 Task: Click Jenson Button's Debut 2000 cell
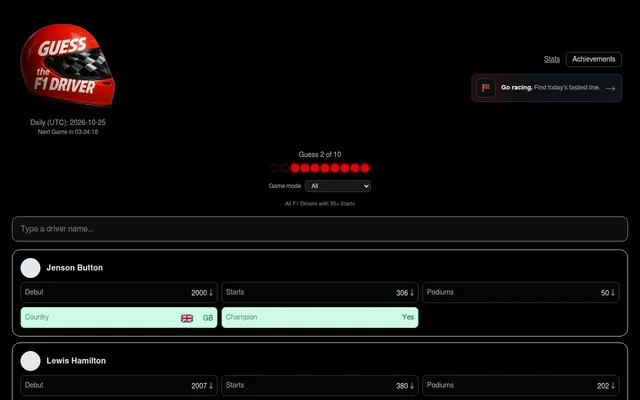(119, 293)
